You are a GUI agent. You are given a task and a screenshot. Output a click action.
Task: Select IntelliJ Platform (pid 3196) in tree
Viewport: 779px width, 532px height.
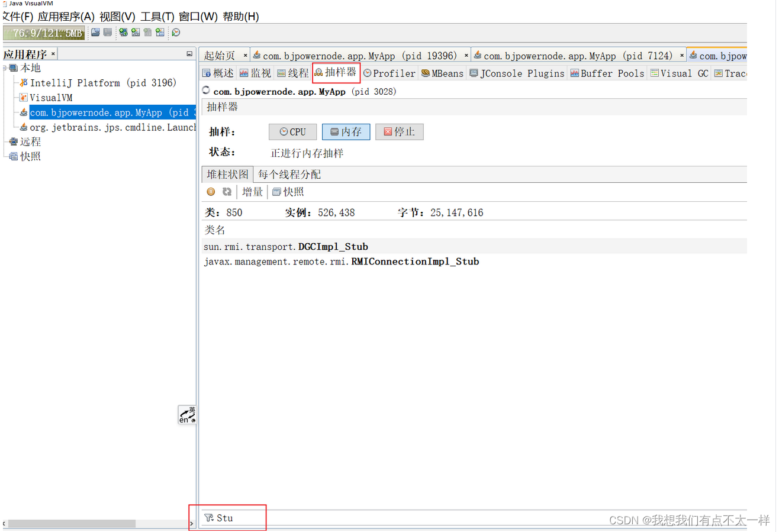104,83
